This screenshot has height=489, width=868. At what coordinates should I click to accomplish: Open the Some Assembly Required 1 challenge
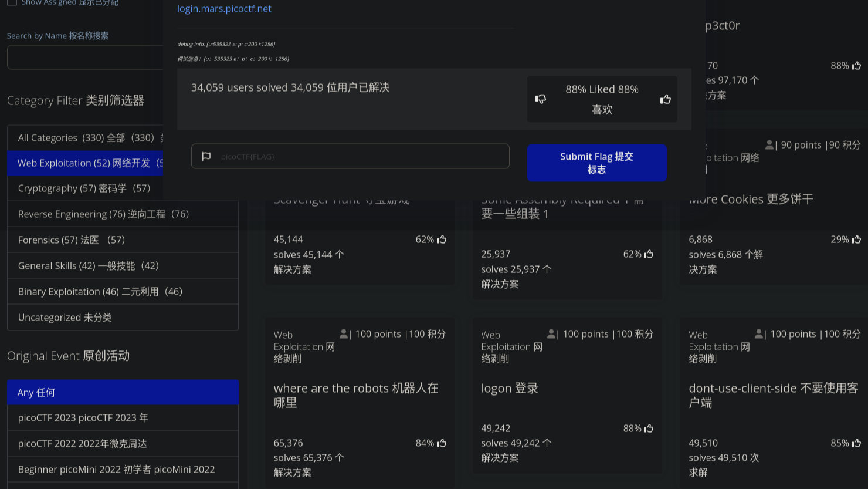[x=562, y=207]
